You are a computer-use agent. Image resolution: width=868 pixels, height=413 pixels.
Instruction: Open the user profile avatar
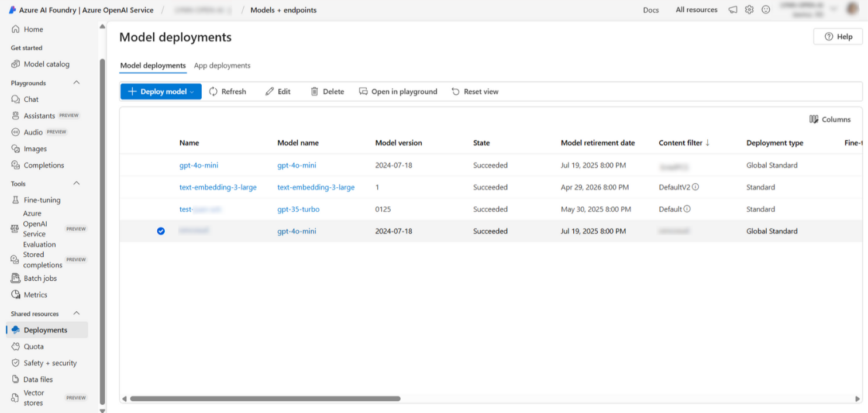[852, 9]
